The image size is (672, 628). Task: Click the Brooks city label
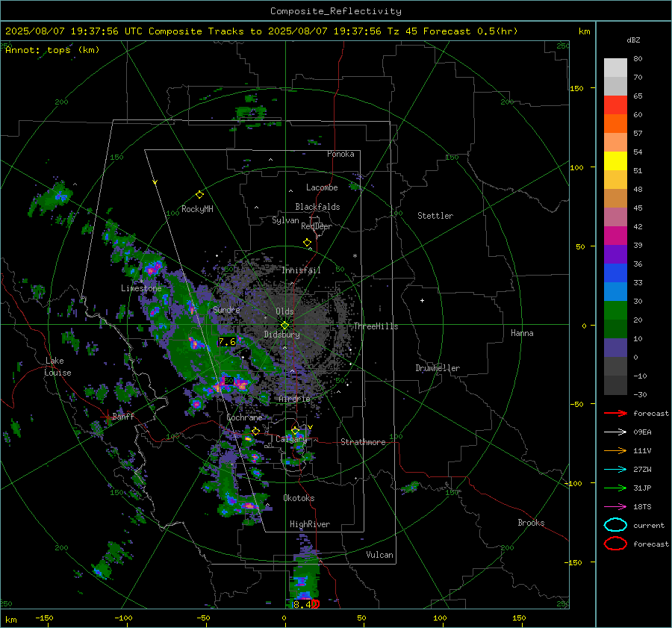[x=531, y=523]
